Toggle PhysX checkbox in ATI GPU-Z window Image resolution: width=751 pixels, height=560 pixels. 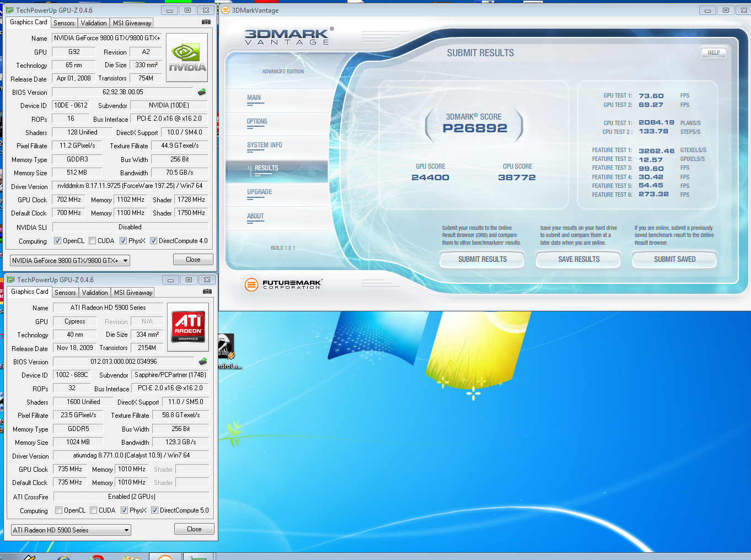tap(124, 510)
